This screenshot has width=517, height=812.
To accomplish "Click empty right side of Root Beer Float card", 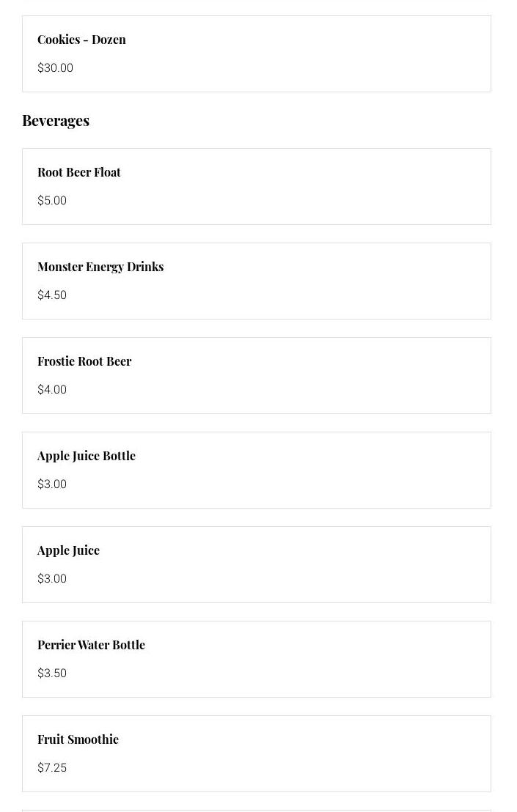I will point(367,187).
